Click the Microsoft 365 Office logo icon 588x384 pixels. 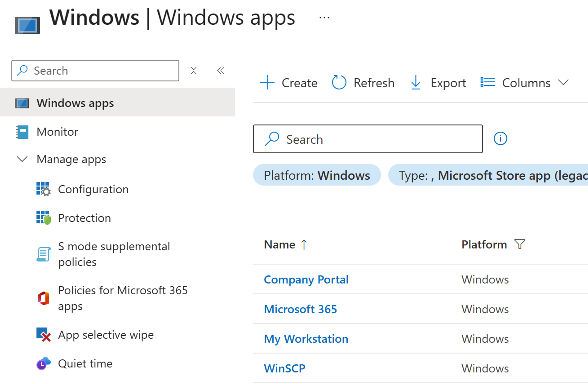(x=44, y=298)
